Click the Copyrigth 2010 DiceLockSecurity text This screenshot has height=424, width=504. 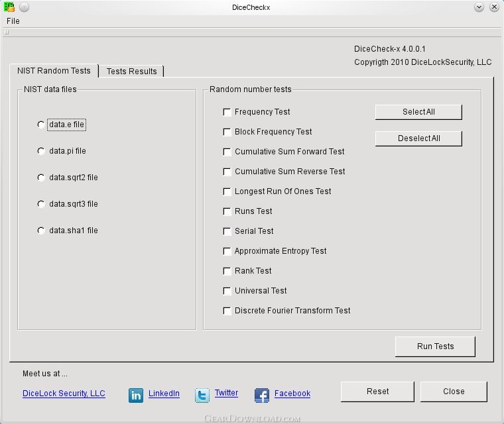[x=422, y=62]
